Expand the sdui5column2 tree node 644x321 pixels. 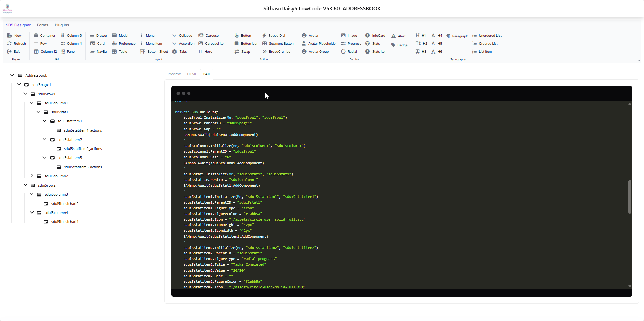pos(32,176)
